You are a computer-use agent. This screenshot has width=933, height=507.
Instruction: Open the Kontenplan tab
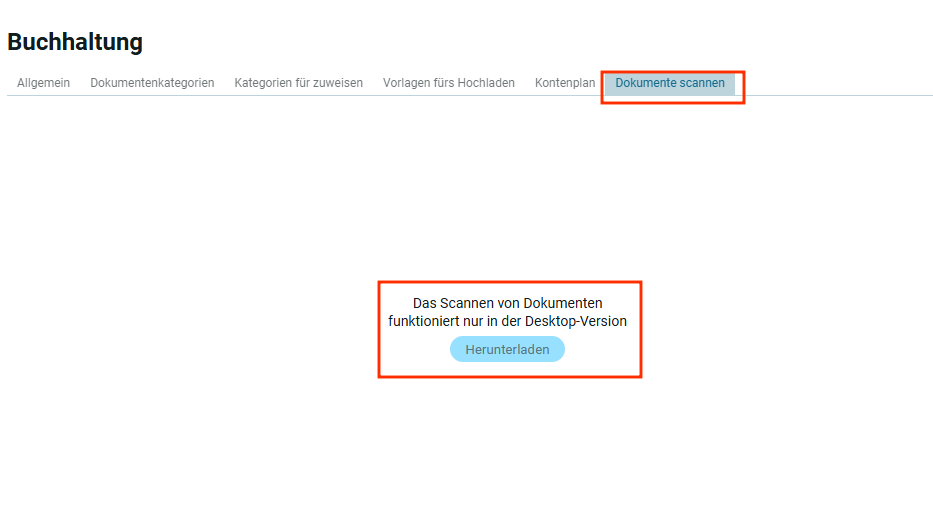(565, 83)
